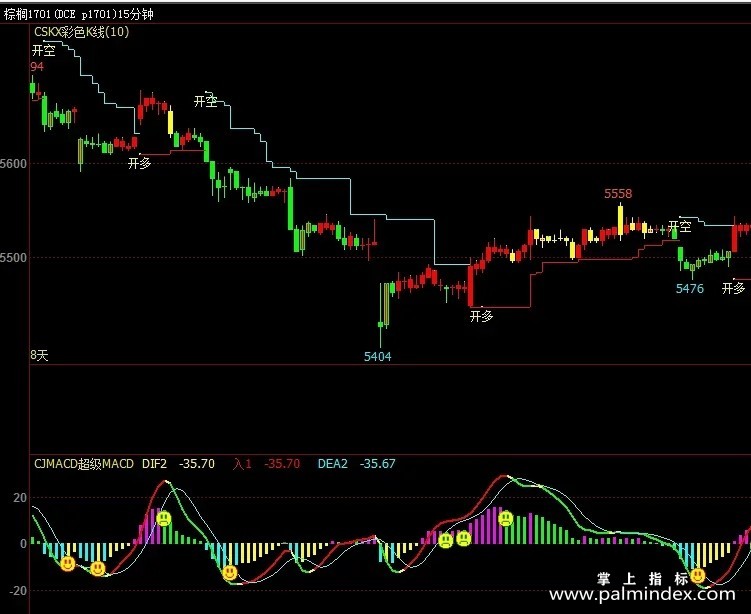Click the 5558 high price label
The height and width of the screenshot is (614, 751).
(618, 193)
